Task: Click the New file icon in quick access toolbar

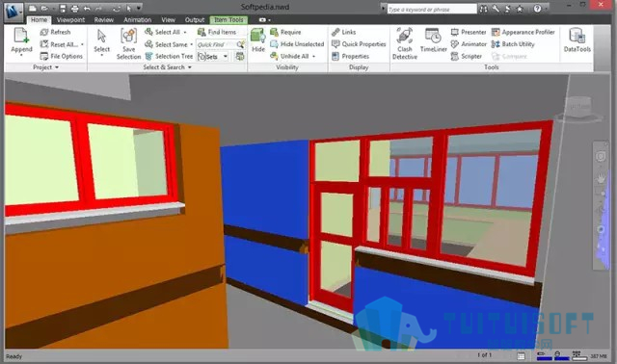Action: click(33, 9)
